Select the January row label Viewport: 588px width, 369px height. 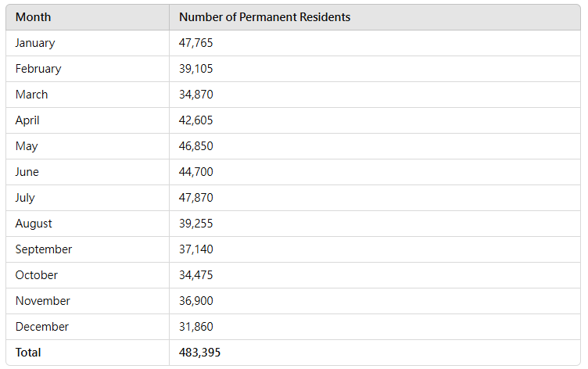(x=35, y=43)
